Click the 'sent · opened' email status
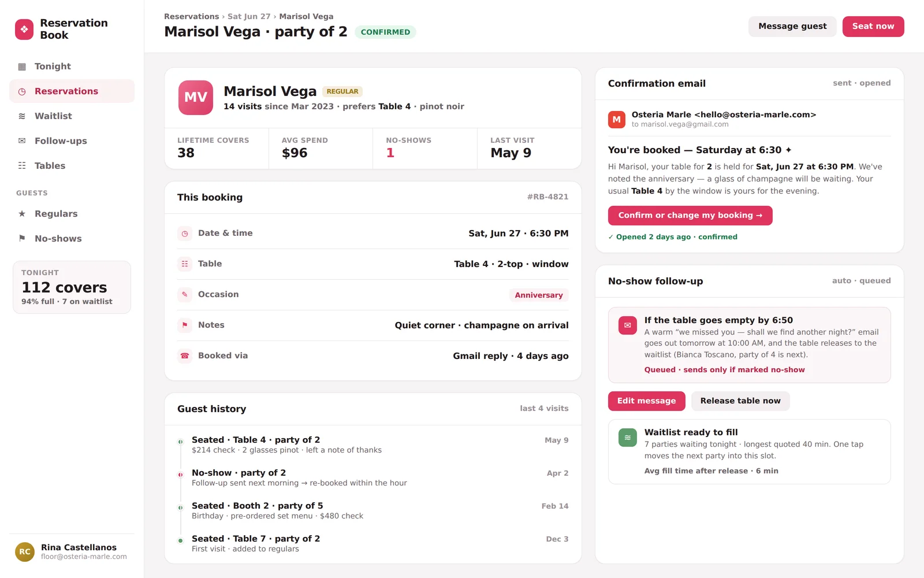924x578 pixels. point(862,83)
